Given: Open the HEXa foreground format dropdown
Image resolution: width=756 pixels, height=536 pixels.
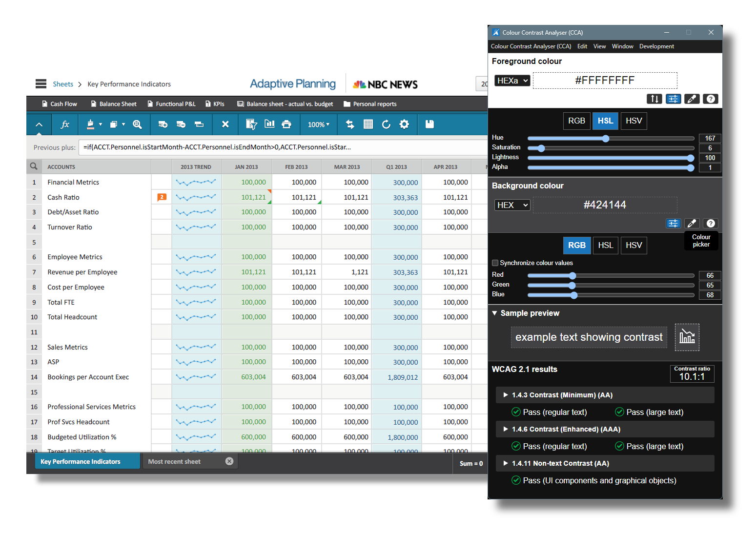Looking at the screenshot, I should tap(512, 81).
